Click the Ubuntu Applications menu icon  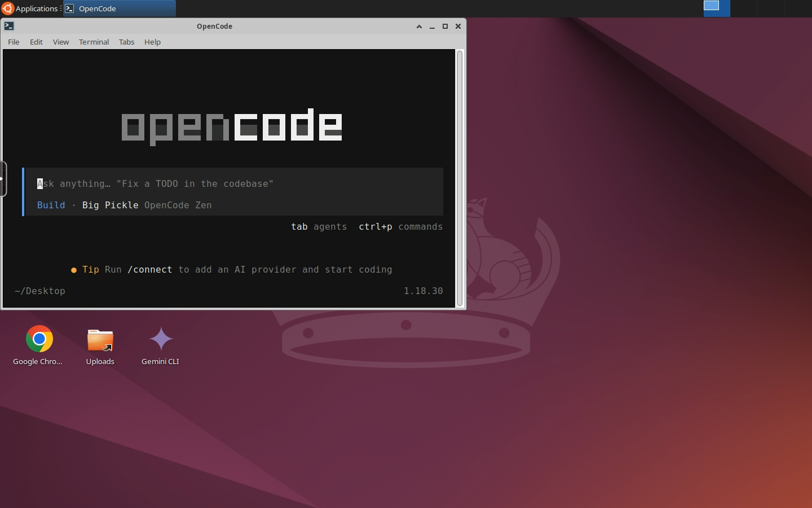[7, 8]
